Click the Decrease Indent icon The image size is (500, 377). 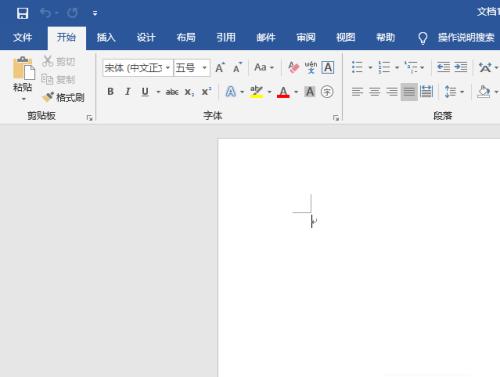pyautogui.click(x=443, y=67)
